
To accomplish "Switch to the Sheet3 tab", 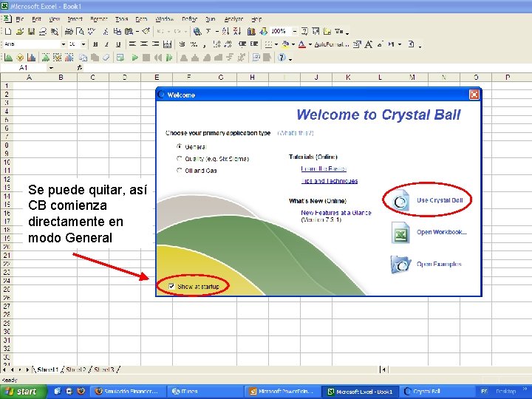I will click(104, 369).
